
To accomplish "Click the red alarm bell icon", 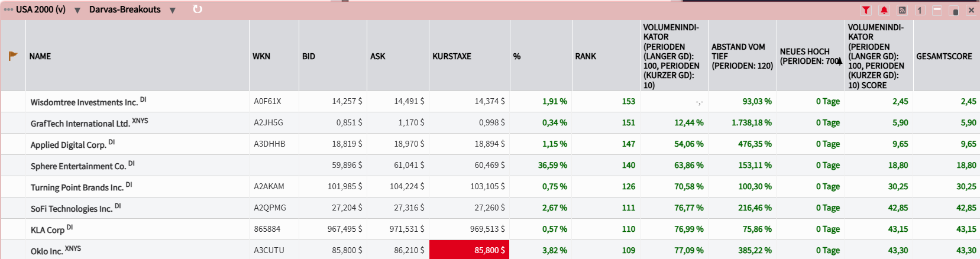I will (884, 10).
